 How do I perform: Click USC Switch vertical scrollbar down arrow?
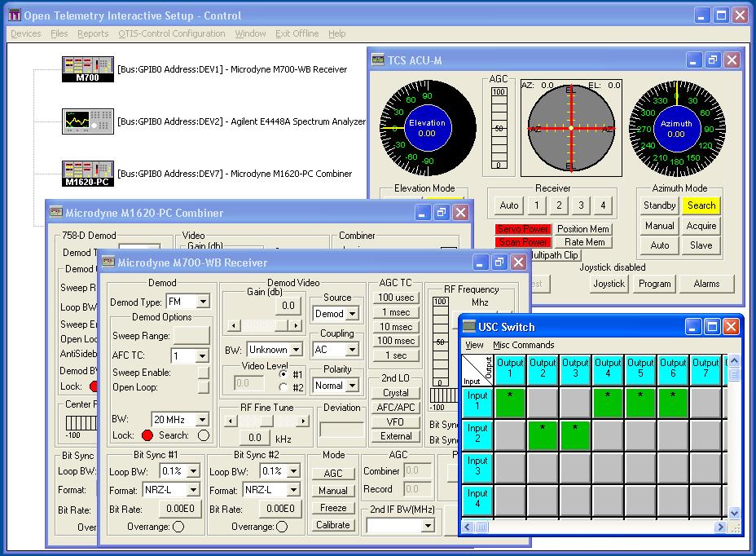pyautogui.click(x=734, y=513)
